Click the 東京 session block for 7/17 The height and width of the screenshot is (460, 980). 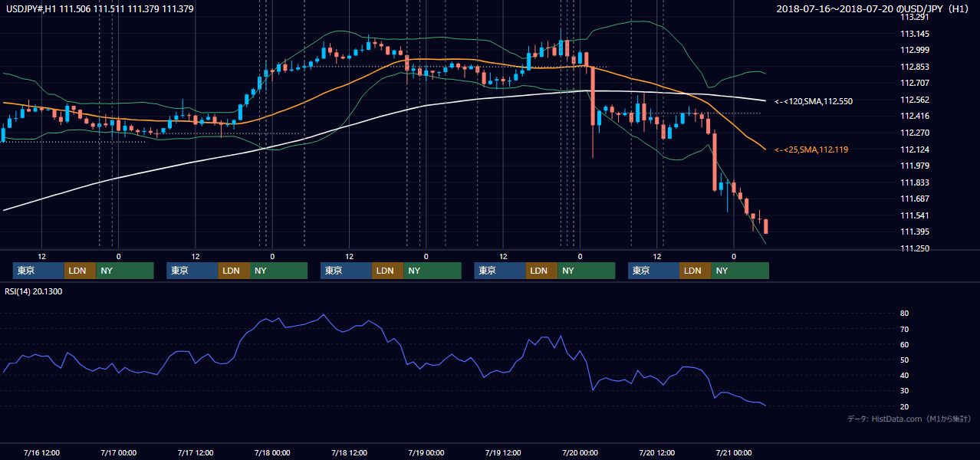tap(192, 271)
